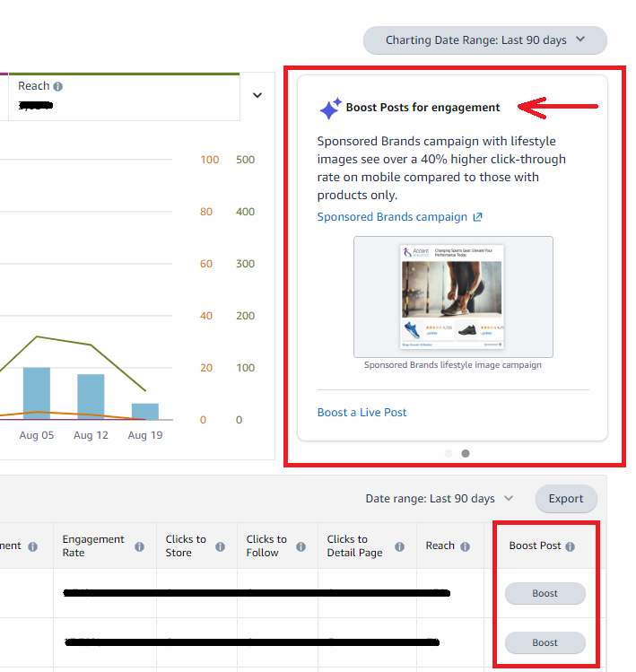Click the external link icon after Sponsored Brands campaign
This screenshot has height=672, width=636.
tap(477, 217)
